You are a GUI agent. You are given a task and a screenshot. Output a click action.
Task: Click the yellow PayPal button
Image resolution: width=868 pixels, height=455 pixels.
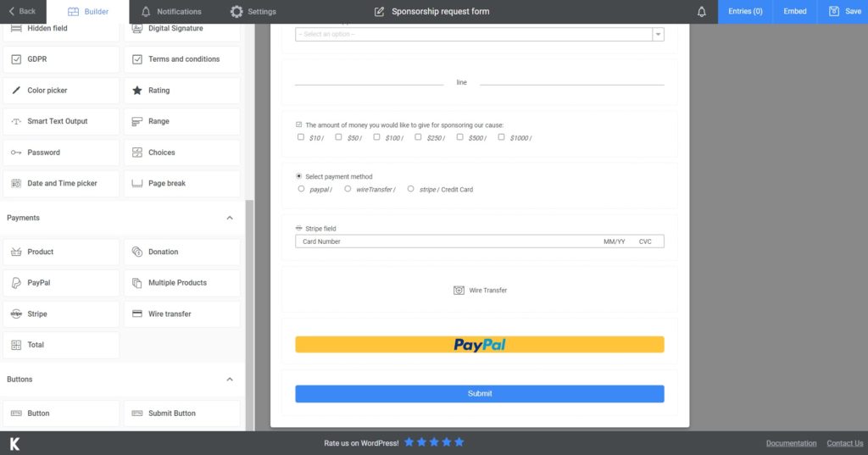480,344
